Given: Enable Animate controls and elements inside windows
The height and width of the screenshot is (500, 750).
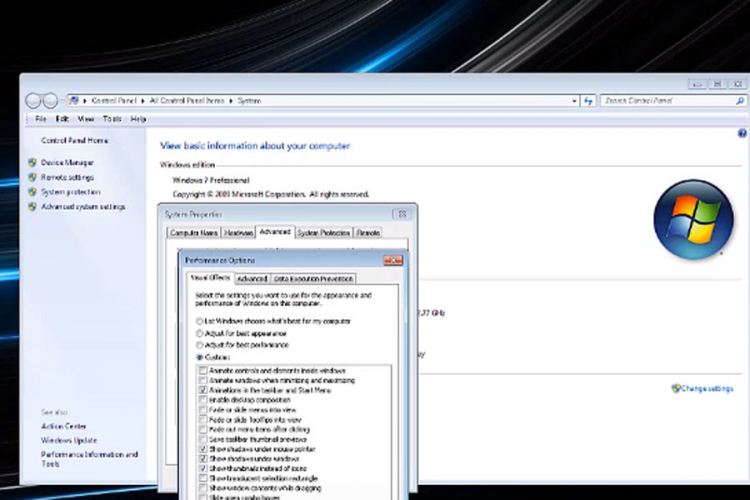Looking at the screenshot, I should (x=203, y=371).
